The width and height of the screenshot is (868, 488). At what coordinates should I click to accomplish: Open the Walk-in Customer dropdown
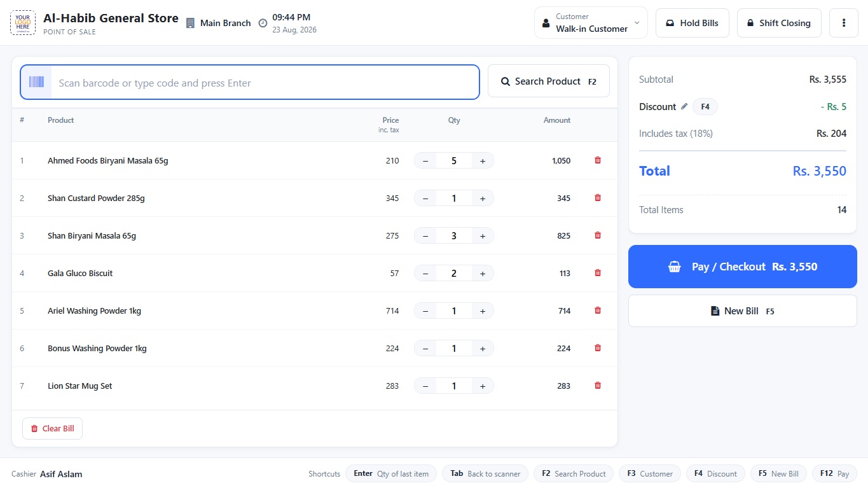pyautogui.click(x=591, y=23)
